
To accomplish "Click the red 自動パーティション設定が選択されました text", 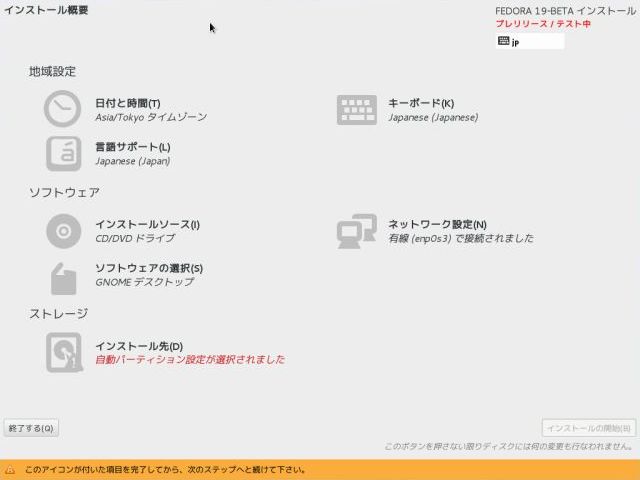I will 190,360.
